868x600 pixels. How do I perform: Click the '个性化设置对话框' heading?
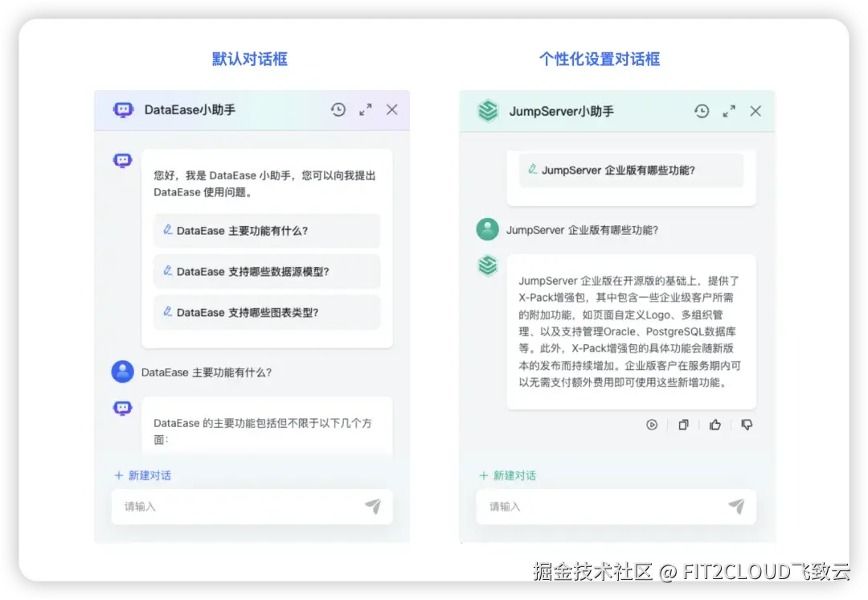[600, 60]
